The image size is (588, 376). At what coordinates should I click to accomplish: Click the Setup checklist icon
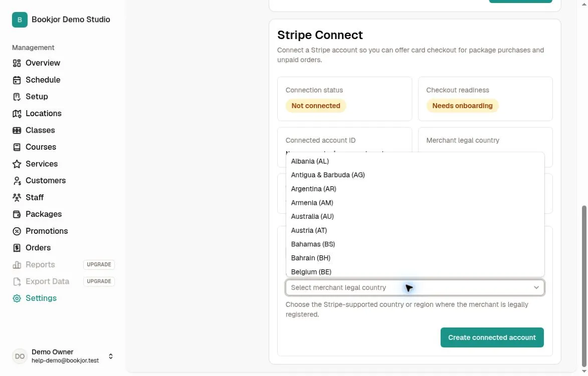tap(17, 97)
